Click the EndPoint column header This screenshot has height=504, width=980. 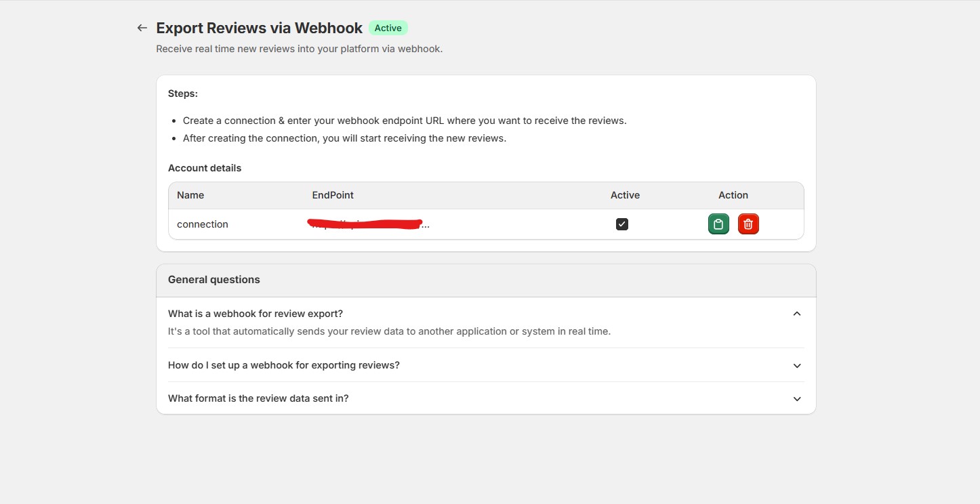point(333,195)
